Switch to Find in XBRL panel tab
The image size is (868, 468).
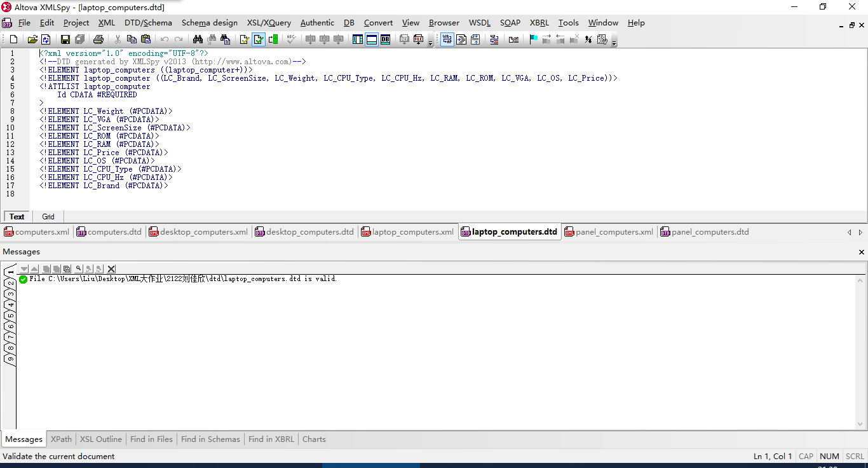(x=271, y=439)
